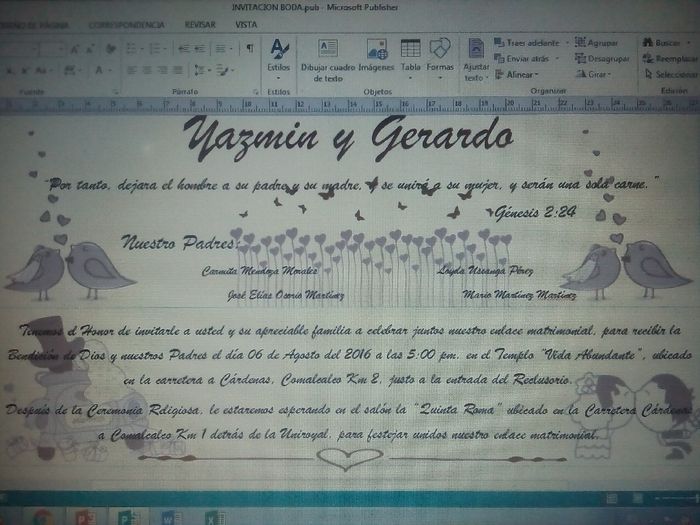The height and width of the screenshot is (525, 700).
Task: Open the Estilos styles gallery
Action: click(279, 60)
